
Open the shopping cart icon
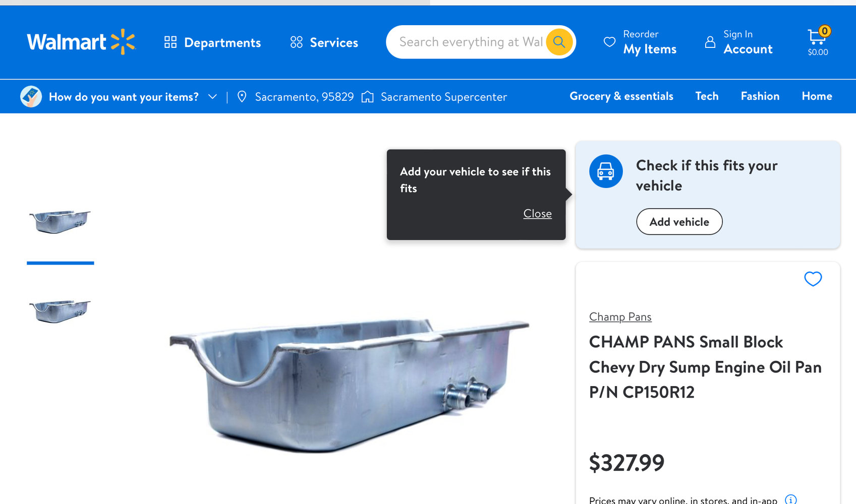point(817,38)
